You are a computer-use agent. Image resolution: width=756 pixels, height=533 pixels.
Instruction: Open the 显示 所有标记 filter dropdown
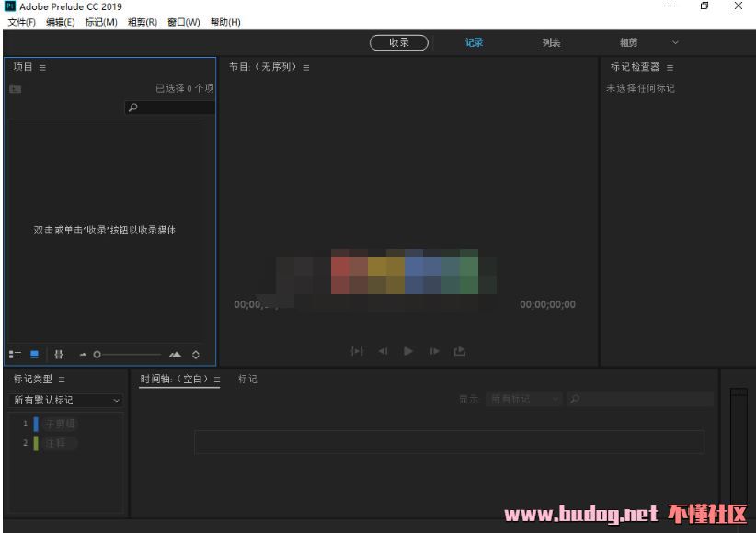click(524, 399)
